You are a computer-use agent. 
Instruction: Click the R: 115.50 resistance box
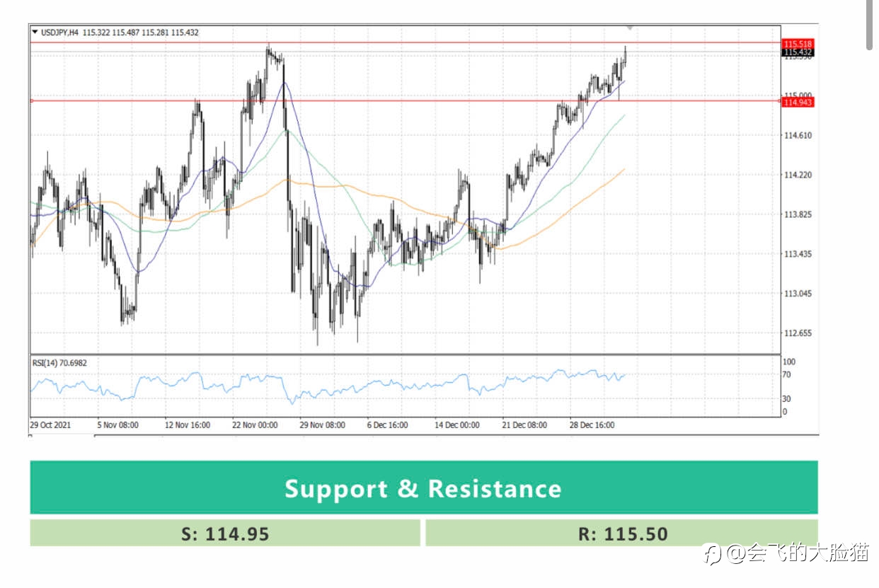click(622, 533)
